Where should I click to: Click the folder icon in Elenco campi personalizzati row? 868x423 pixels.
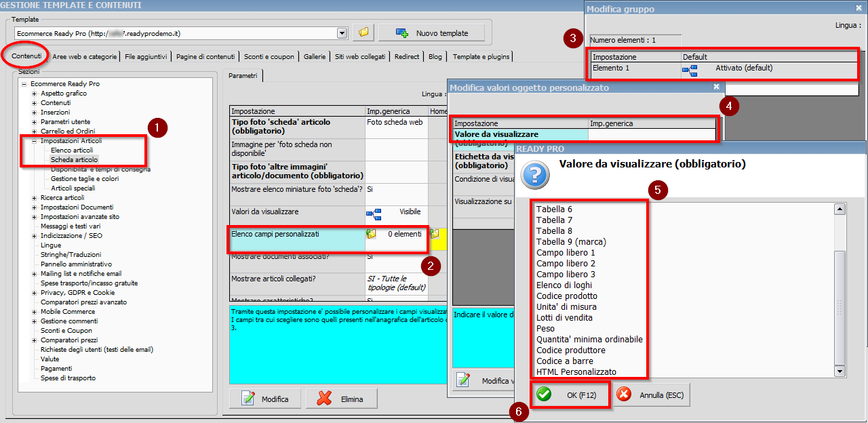tap(372, 235)
